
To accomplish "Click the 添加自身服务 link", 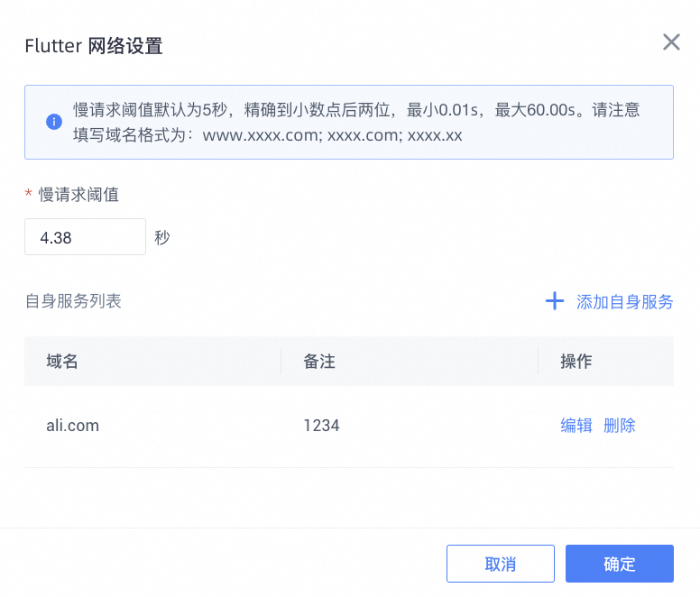I will 624,302.
